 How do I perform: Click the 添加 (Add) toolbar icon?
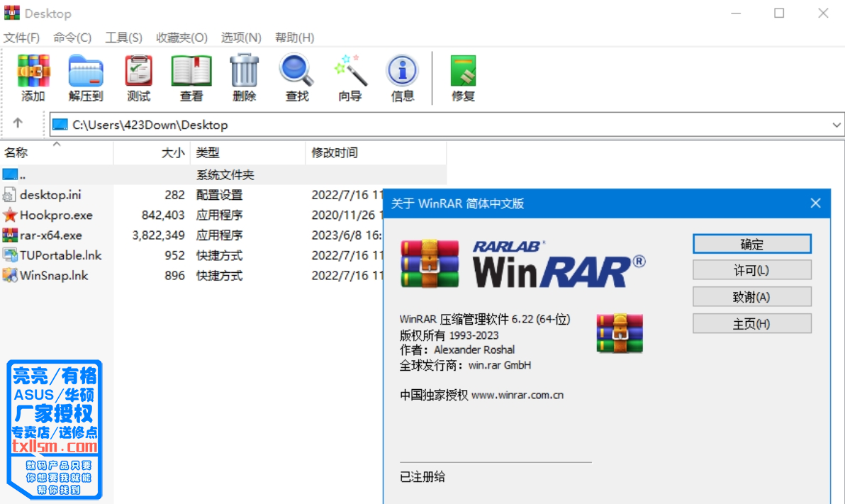33,71
